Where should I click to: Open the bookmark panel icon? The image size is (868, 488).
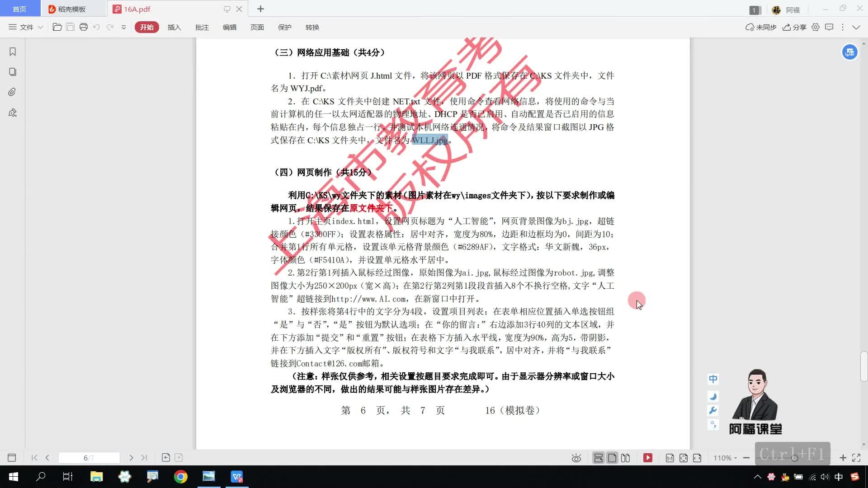[13, 52]
